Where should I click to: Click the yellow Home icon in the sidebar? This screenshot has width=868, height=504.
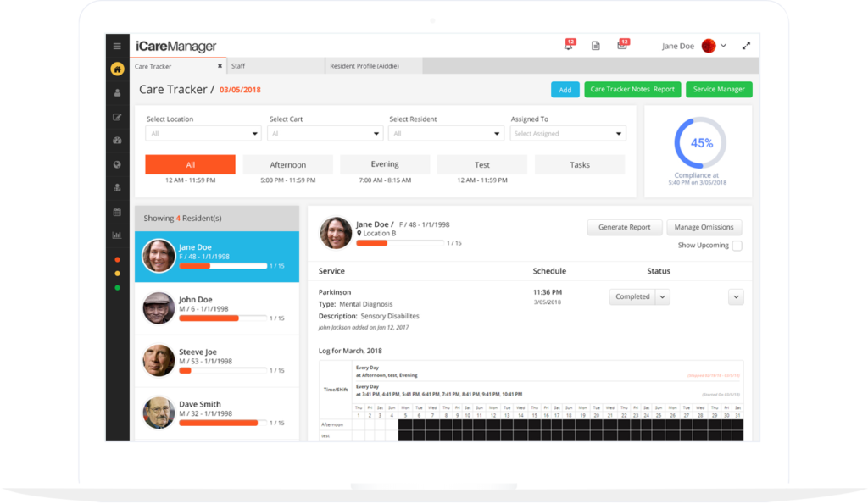click(x=117, y=69)
